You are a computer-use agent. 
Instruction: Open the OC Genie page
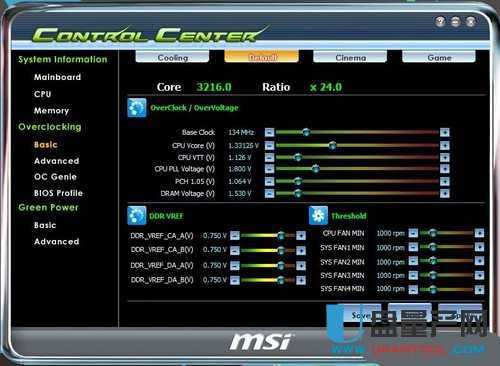[x=55, y=177]
